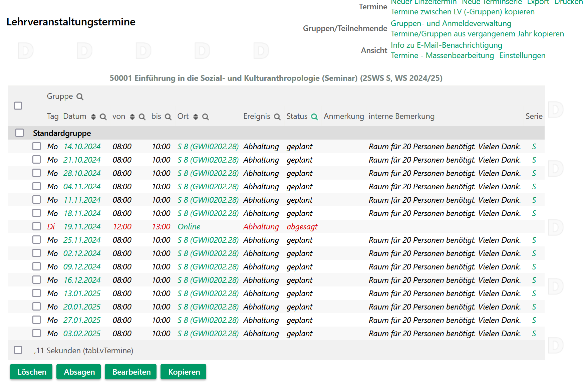588x389 pixels.
Task: Select the 04.11.2024 appointment checkbox
Action: point(37,186)
